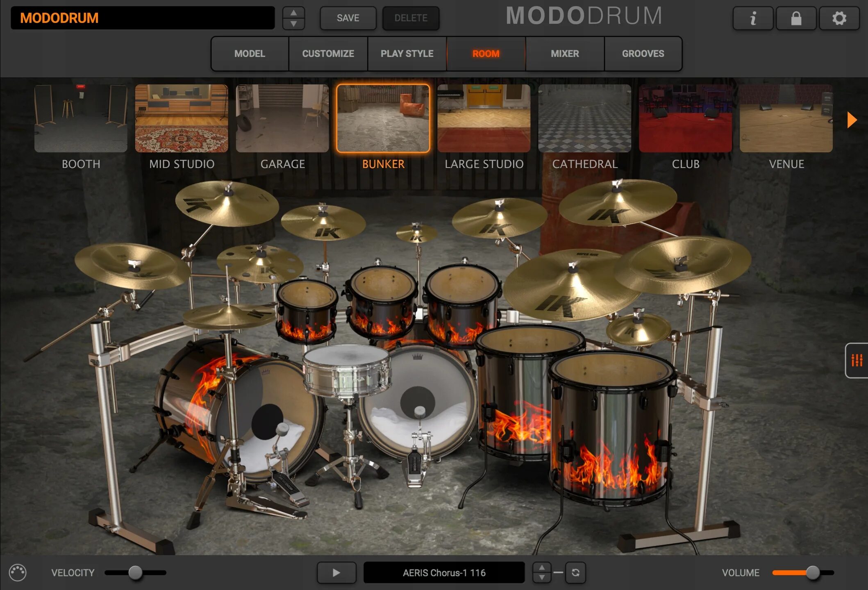The height and width of the screenshot is (590, 868).
Task: Click the DELETE preset button
Action: [x=411, y=18]
